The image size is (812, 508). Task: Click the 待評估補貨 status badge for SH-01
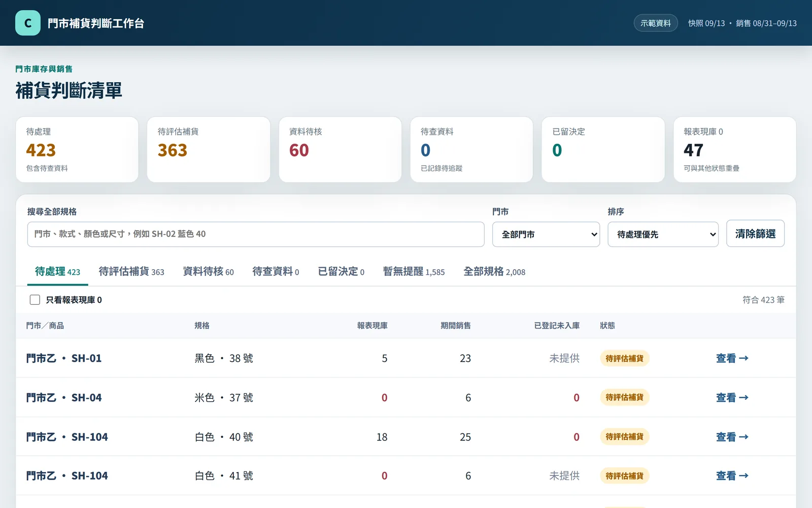tap(624, 358)
